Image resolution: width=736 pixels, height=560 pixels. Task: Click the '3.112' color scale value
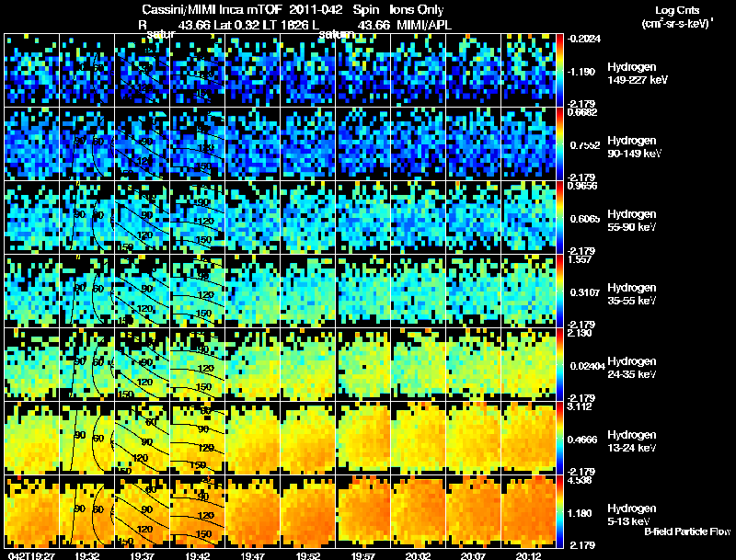tap(580, 406)
